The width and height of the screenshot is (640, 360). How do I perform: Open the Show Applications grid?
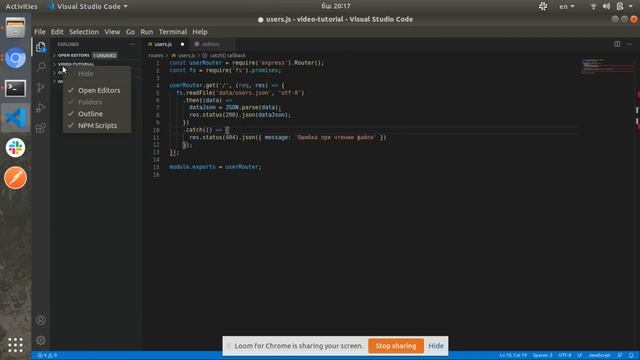click(16, 345)
